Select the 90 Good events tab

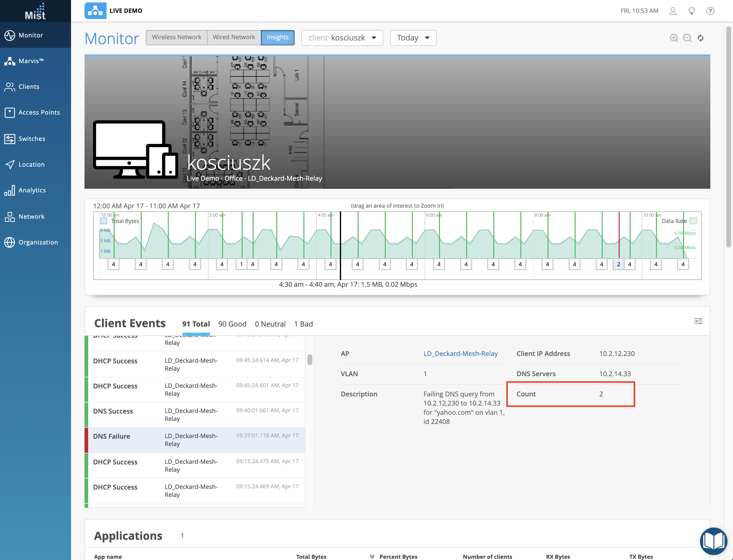coord(232,324)
